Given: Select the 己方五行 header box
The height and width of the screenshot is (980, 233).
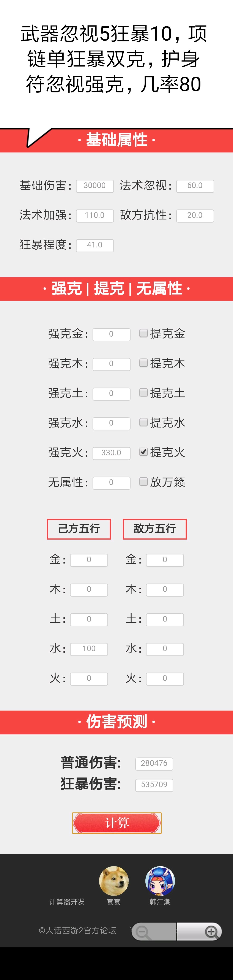Looking at the screenshot, I should (x=79, y=529).
